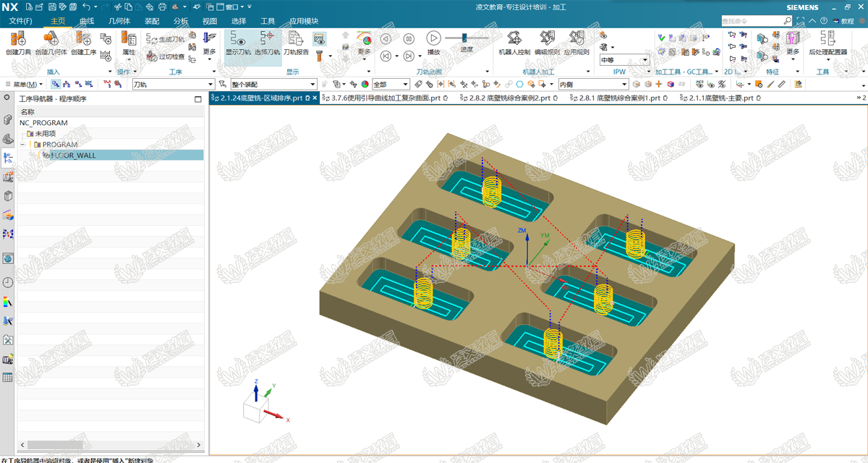
Task: Jump to start of tool path animation
Action: pyautogui.click(x=386, y=56)
